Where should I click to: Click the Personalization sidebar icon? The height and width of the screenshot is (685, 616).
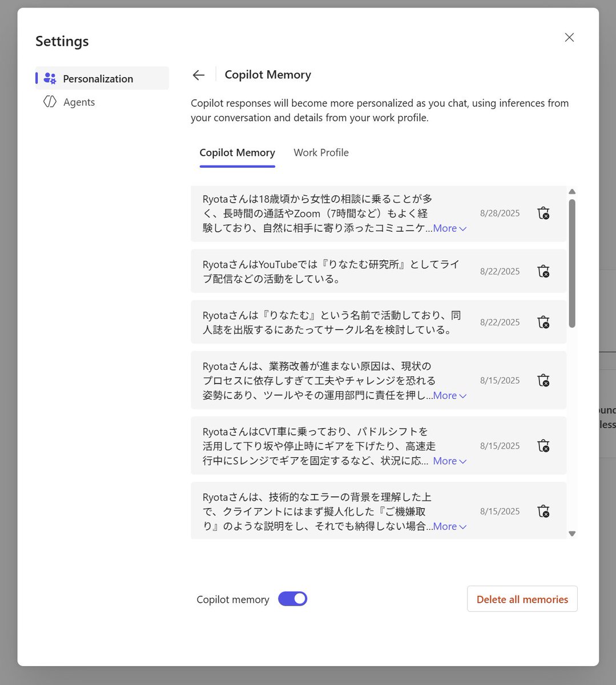coord(50,79)
